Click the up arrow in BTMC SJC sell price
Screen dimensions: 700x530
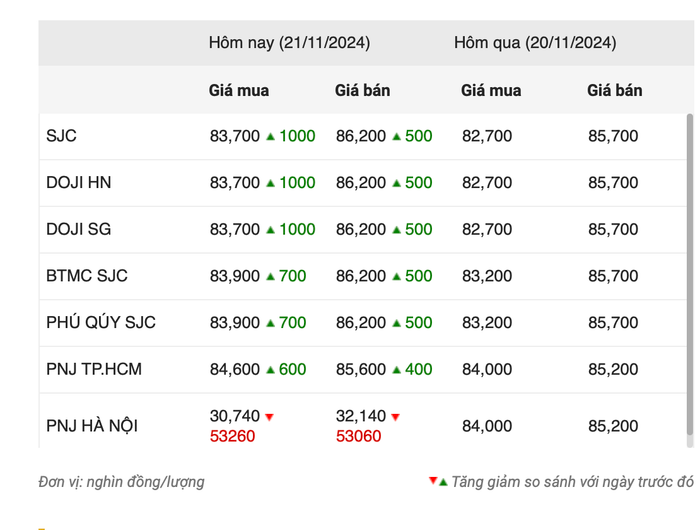396,276
